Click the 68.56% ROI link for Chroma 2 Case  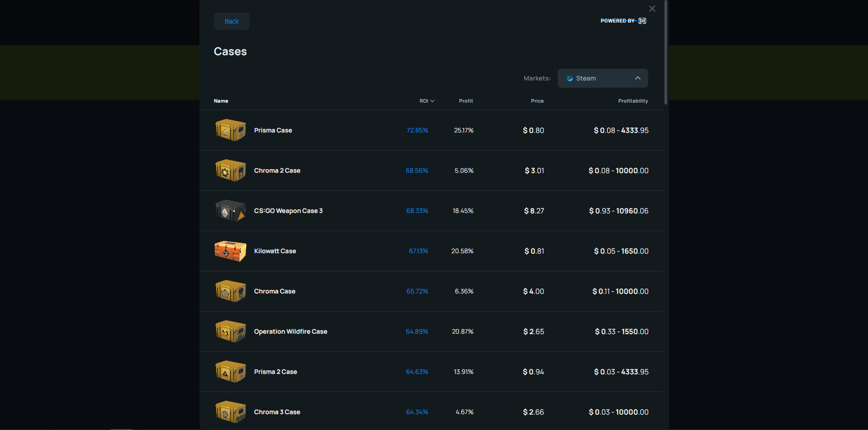tap(417, 170)
